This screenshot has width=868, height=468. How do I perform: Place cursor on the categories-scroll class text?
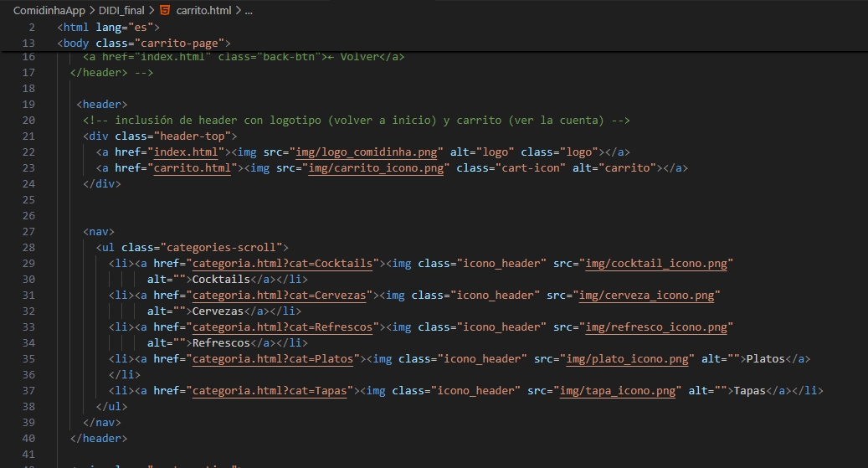tap(224, 248)
